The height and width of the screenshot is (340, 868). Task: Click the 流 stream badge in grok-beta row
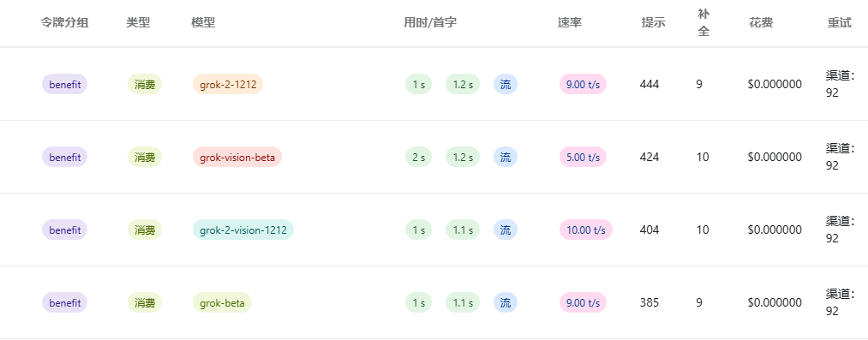tap(506, 303)
